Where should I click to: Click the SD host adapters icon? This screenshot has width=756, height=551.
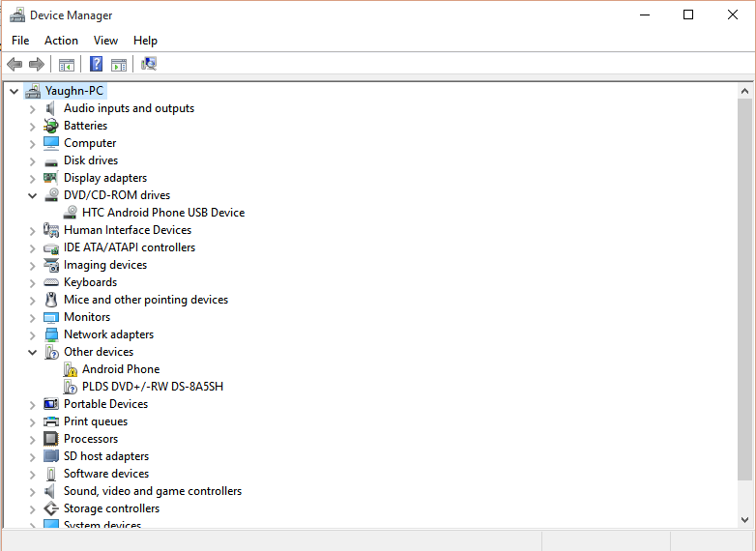click(51, 456)
